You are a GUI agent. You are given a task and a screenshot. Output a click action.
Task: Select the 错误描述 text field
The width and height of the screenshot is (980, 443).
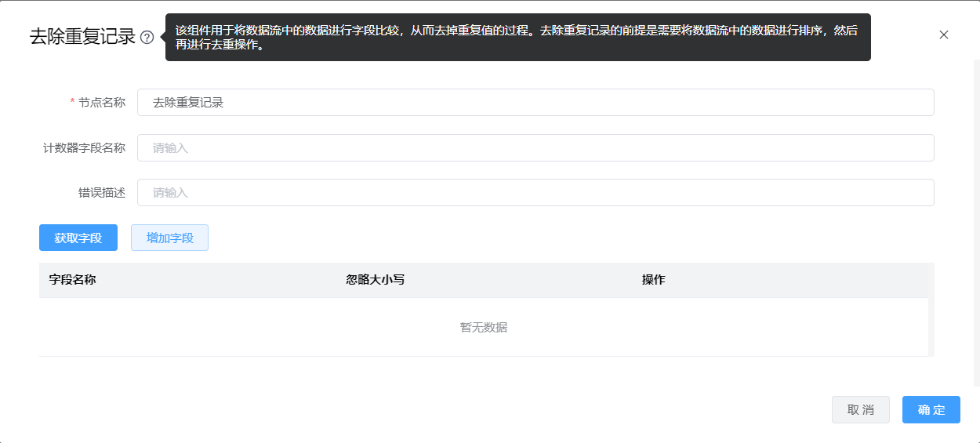pyautogui.click(x=535, y=192)
